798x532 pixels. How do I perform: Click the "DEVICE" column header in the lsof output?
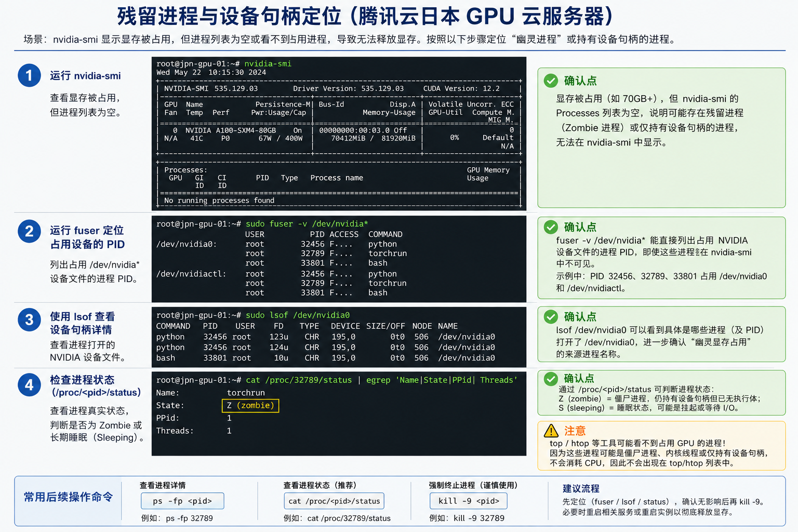345,326
